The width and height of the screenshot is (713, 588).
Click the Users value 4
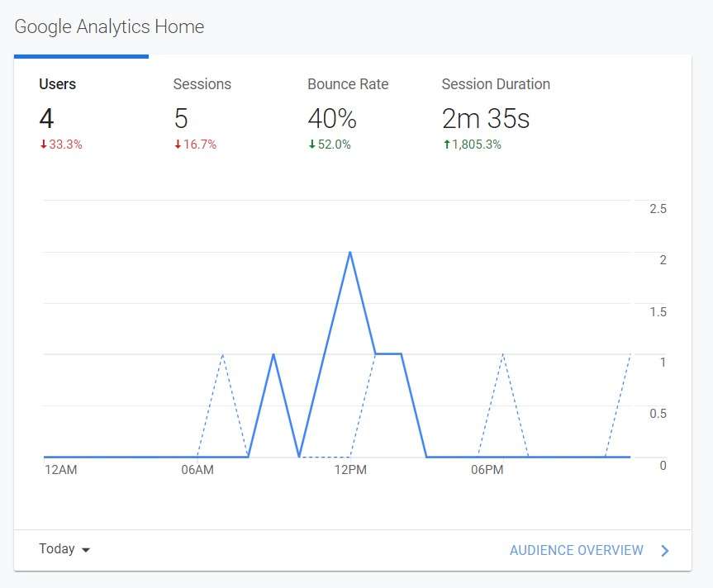click(46, 119)
